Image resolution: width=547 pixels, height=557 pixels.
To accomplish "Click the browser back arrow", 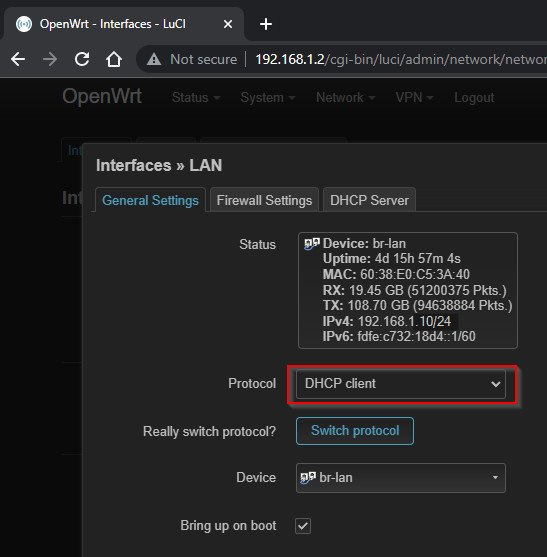I will point(18,59).
